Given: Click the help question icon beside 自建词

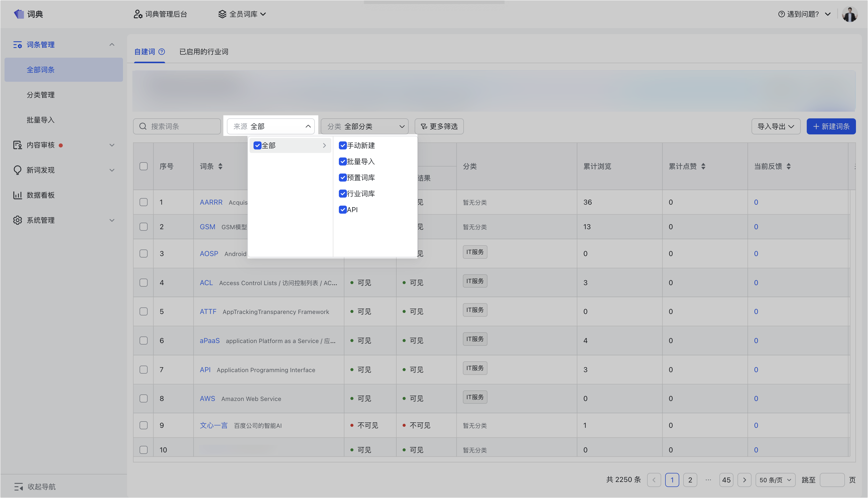Looking at the screenshot, I should [x=162, y=52].
